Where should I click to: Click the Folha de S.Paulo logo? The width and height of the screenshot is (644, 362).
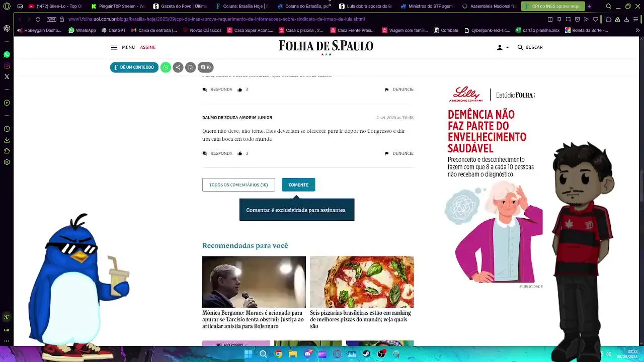tap(326, 47)
